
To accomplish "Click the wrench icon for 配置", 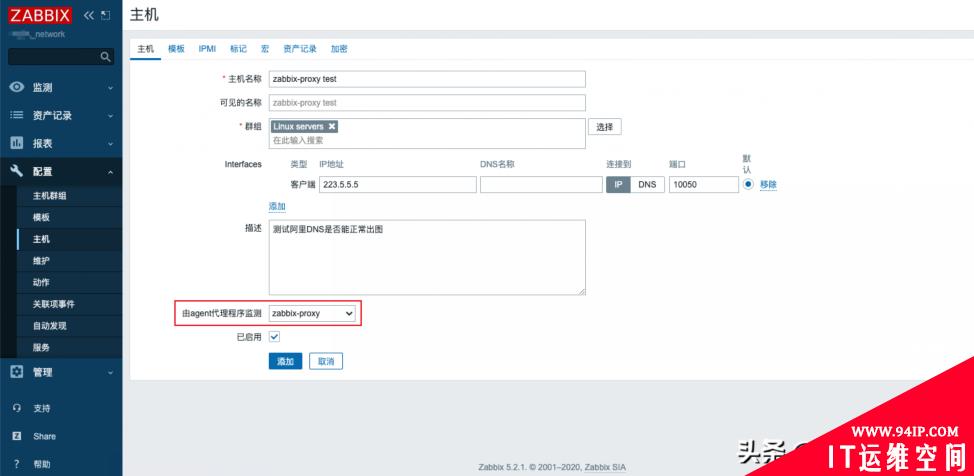I will point(17,171).
